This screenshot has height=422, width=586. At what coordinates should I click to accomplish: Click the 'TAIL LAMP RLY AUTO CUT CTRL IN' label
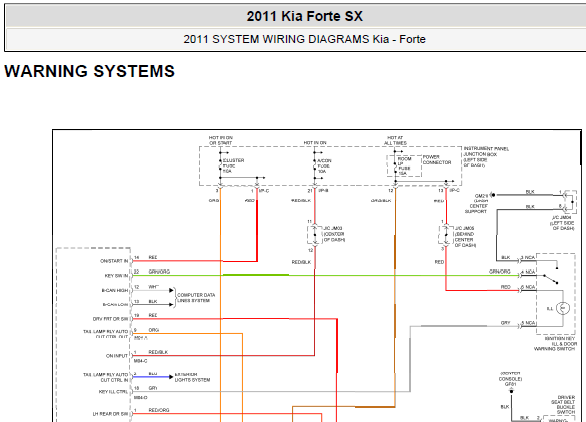point(105,377)
